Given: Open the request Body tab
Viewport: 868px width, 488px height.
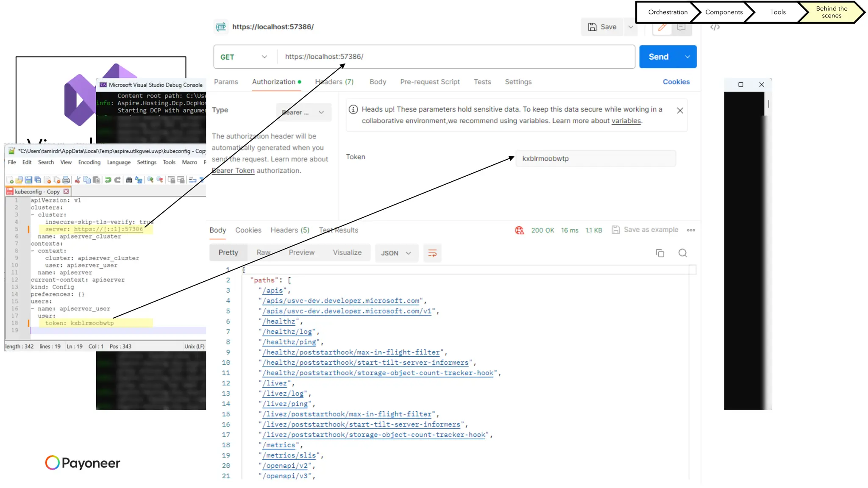Looking at the screenshot, I should 378,82.
